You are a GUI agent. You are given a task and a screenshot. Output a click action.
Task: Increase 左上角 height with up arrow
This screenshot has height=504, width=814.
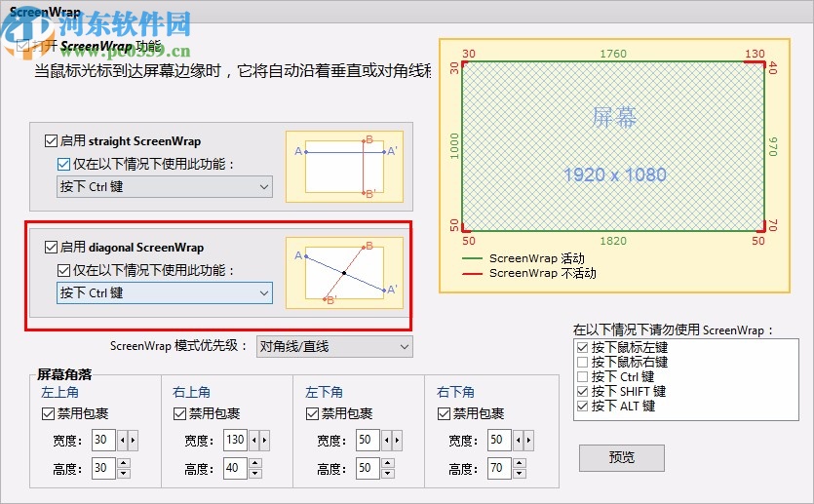(x=124, y=463)
